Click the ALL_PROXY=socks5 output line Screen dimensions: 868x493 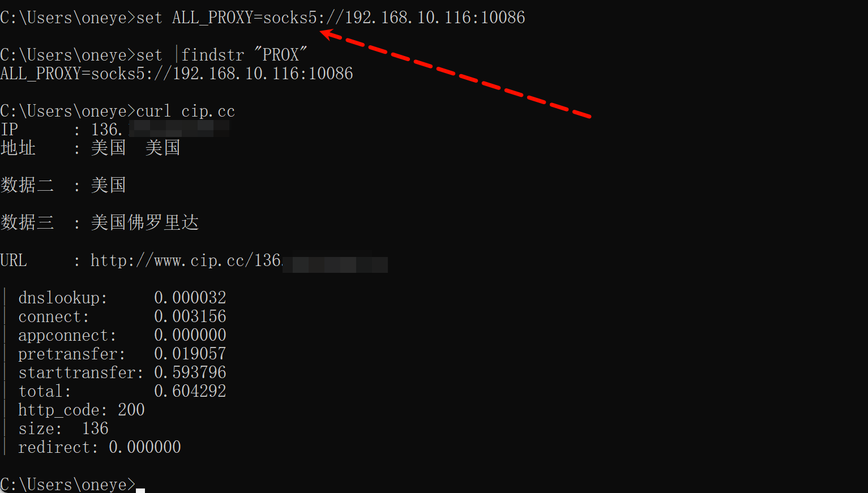[177, 74]
